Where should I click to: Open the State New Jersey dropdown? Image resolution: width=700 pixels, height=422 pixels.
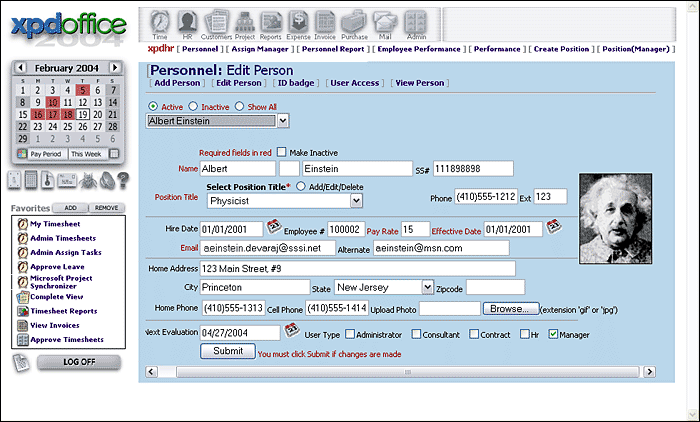pyautogui.click(x=427, y=287)
